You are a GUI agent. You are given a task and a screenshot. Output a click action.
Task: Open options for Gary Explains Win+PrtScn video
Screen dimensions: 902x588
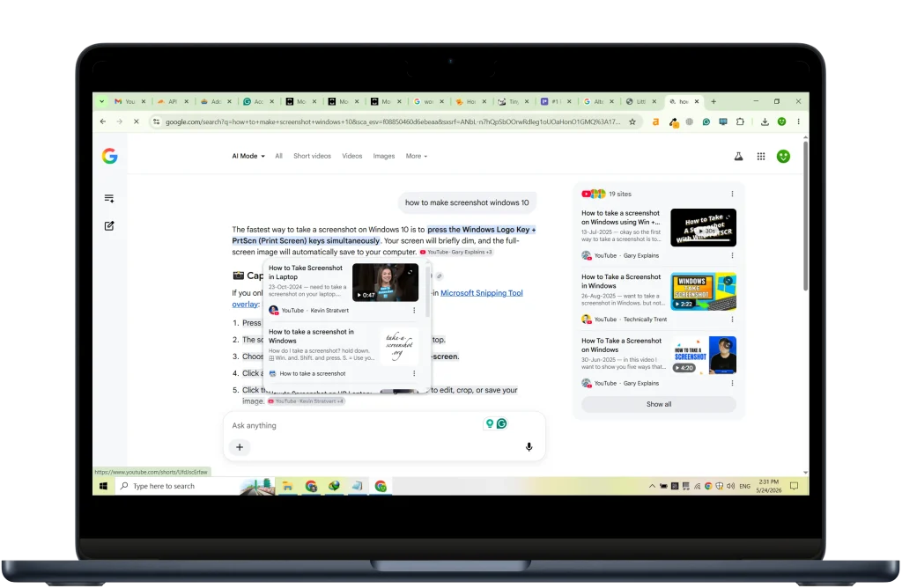click(x=732, y=256)
